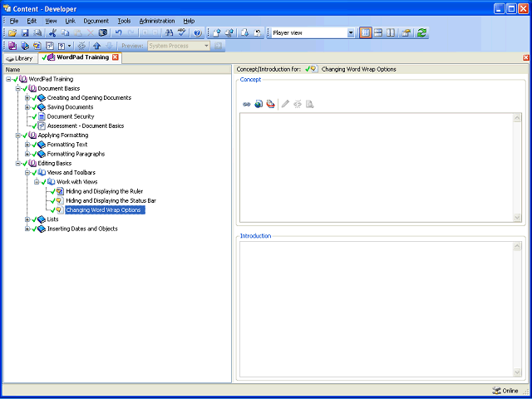Expand the Lists node
532x399 pixels.
27,219
